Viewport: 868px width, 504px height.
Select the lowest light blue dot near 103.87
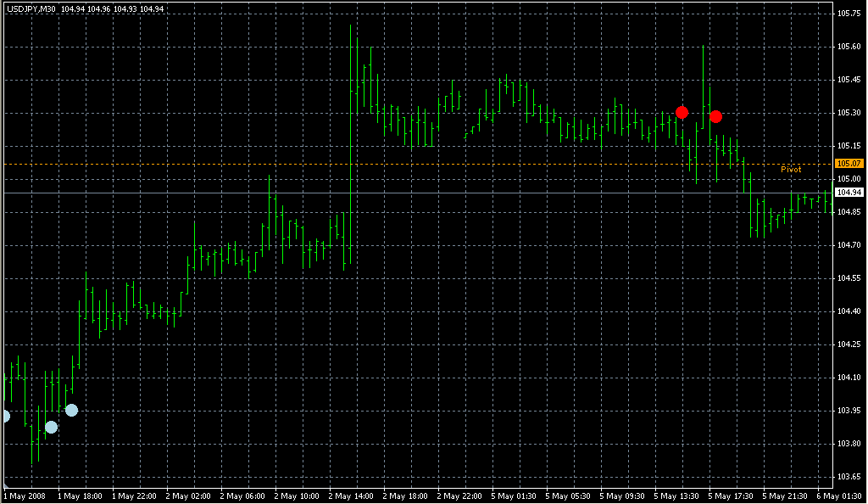tap(51, 427)
